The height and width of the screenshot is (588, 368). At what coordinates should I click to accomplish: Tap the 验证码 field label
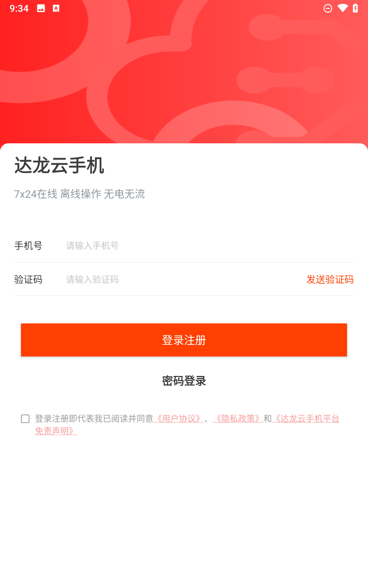click(x=28, y=280)
